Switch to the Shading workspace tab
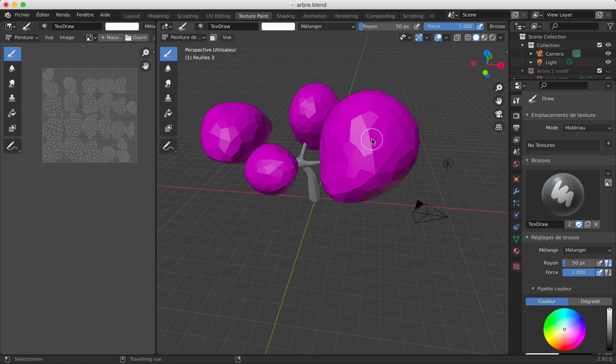The height and width of the screenshot is (364, 616). coord(285,16)
